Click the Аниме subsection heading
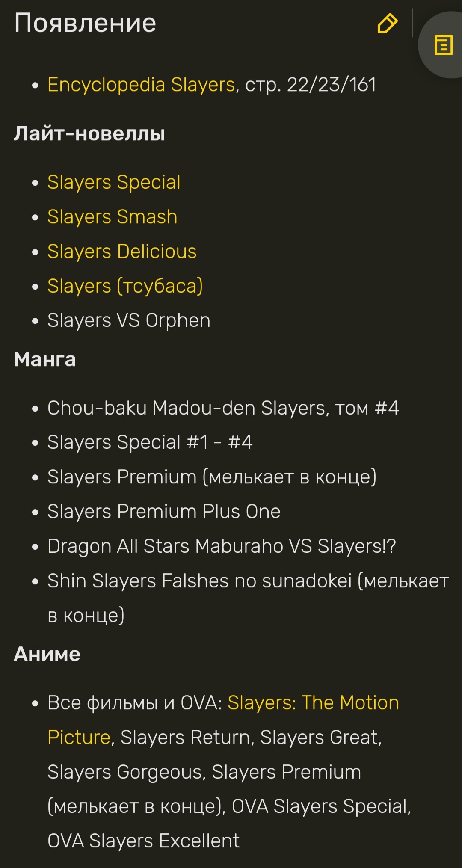Image resolution: width=462 pixels, height=868 pixels. [47, 654]
